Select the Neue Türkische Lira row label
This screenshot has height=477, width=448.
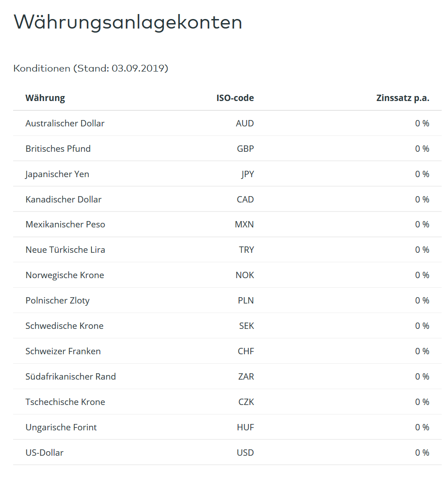[65, 250]
